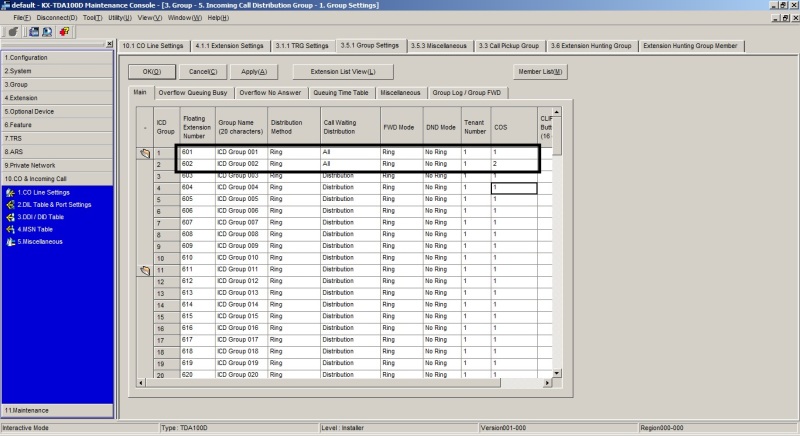Image resolution: width=800 pixels, height=436 pixels.
Task: Expand the 3.Group sidebar section
Action: tap(57, 85)
